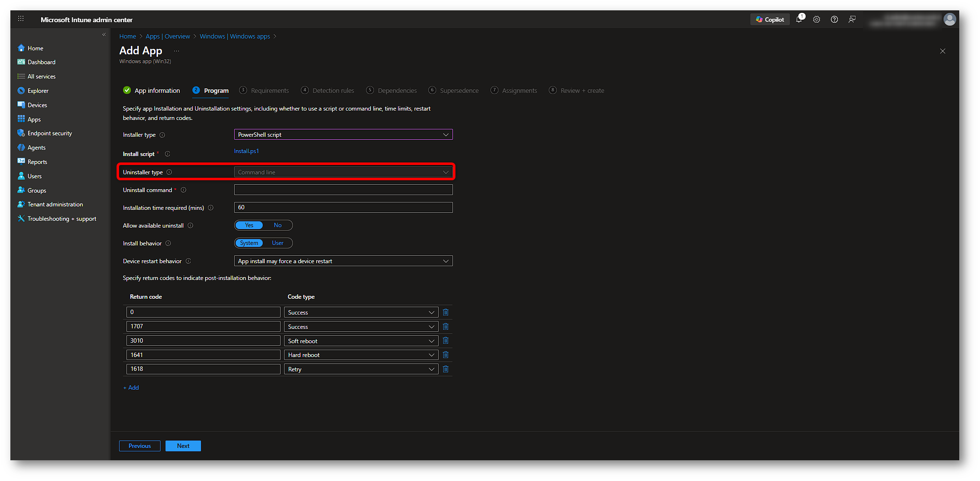The image size is (980, 481).
Task: Go to the App information step
Action: [157, 90]
